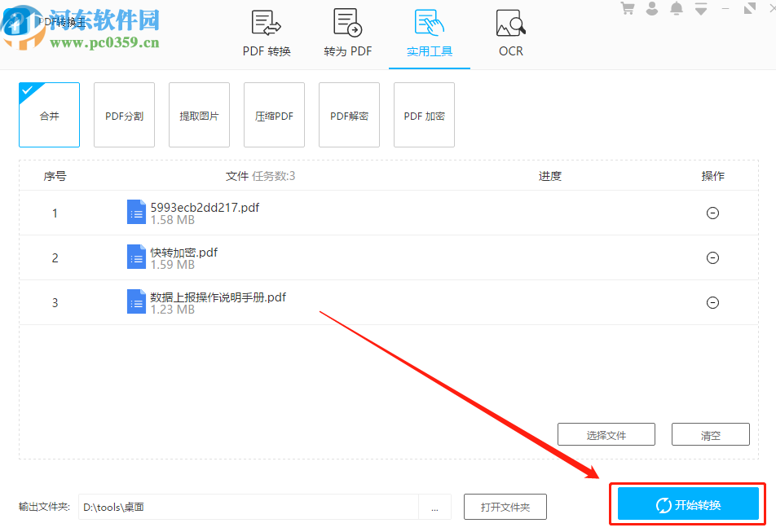Remove 快转加密.pdf using its minus icon

point(712,257)
